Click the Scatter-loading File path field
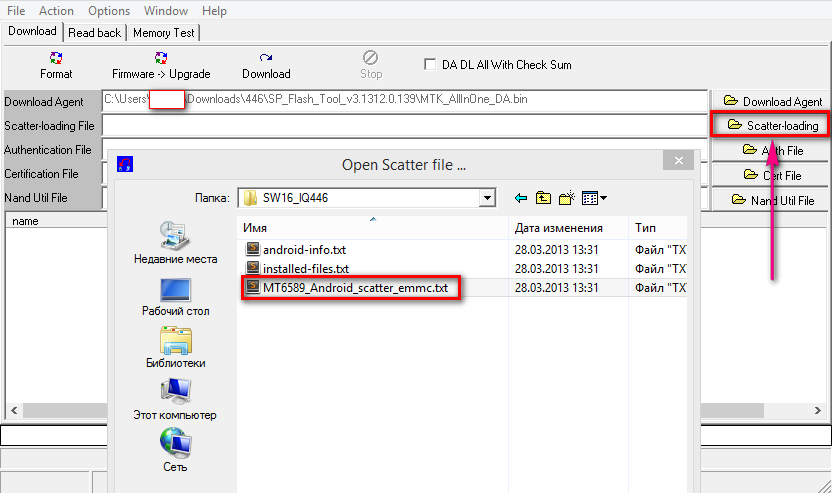This screenshot has height=493, width=832. pos(404,126)
